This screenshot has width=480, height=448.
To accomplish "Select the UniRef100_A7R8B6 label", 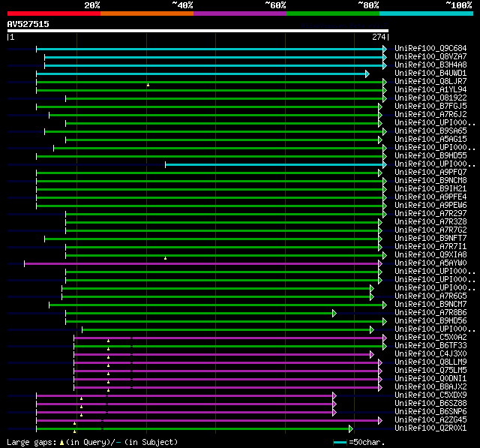I will (430, 313).
